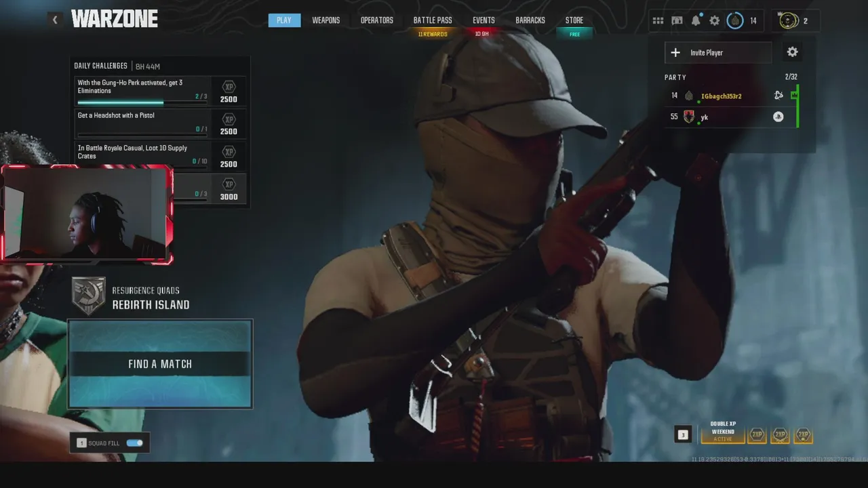Open the OPERATORS tab
The width and height of the screenshot is (868, 488).
pyautogui.click(x=377, y=20)
